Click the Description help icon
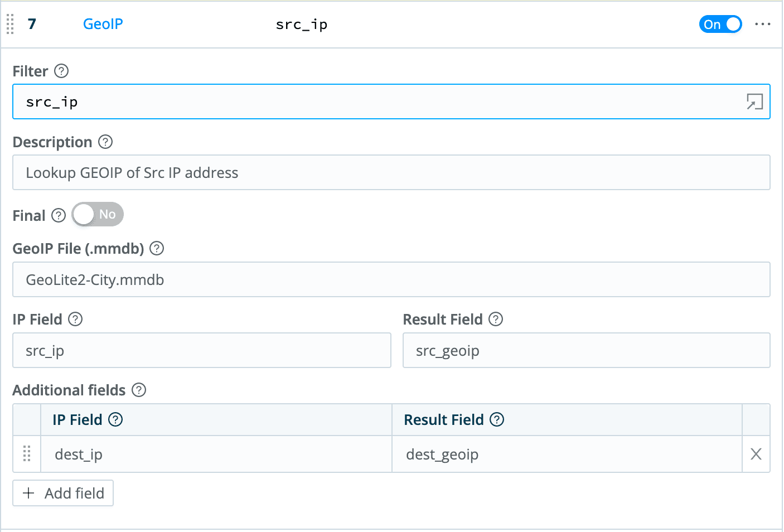The width and height of the screenshot is (784, 532). pyautogui.click(x=105, y=142)
